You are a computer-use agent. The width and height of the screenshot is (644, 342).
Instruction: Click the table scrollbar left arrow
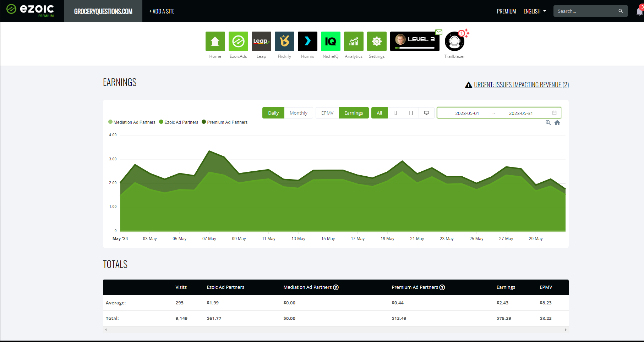(x=106, y=330)
